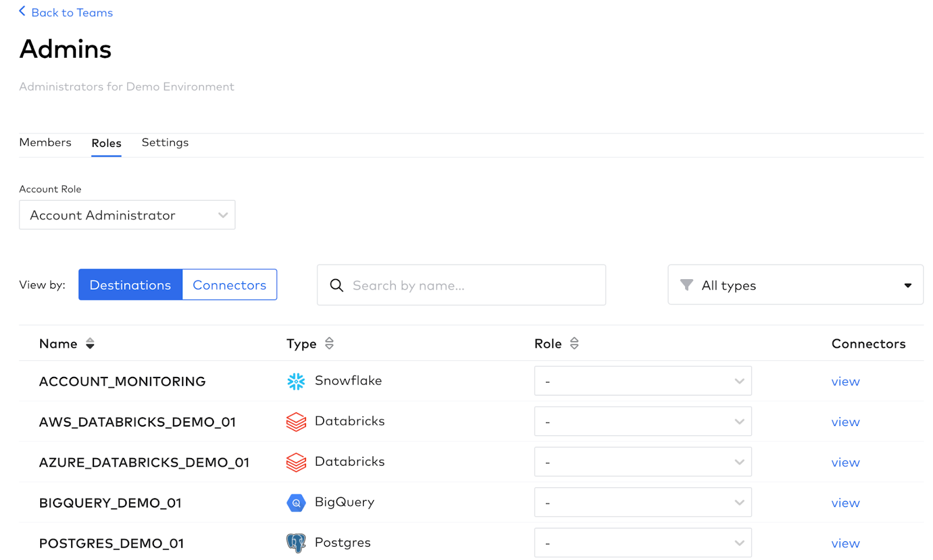Click the back chevron arrow icon
Viewport: 933px width, 560px height.
[22, 11]
